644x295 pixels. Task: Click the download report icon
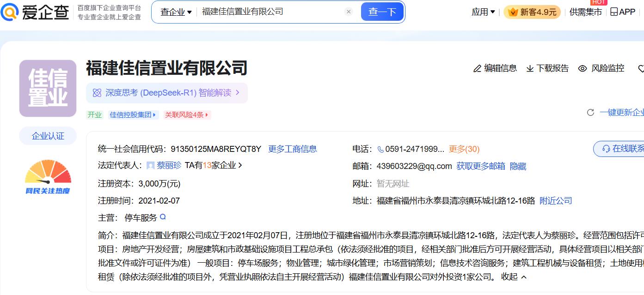click(530, 69)
